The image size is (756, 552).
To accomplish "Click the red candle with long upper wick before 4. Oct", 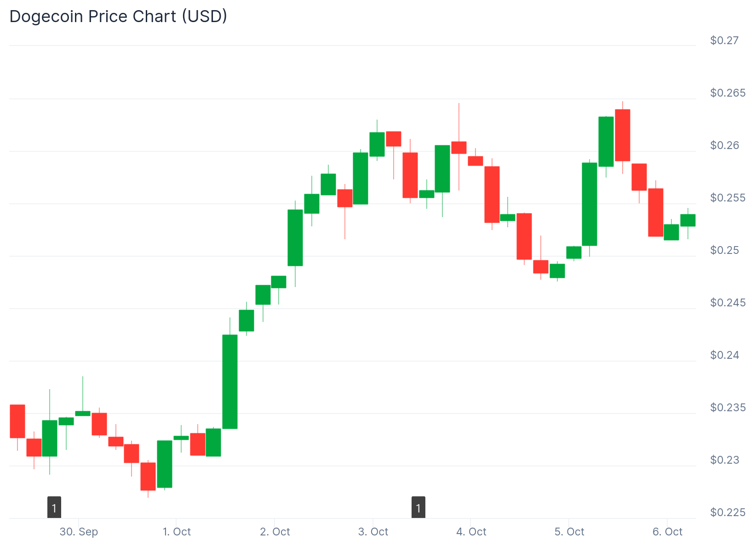I will tap(459, 147).
